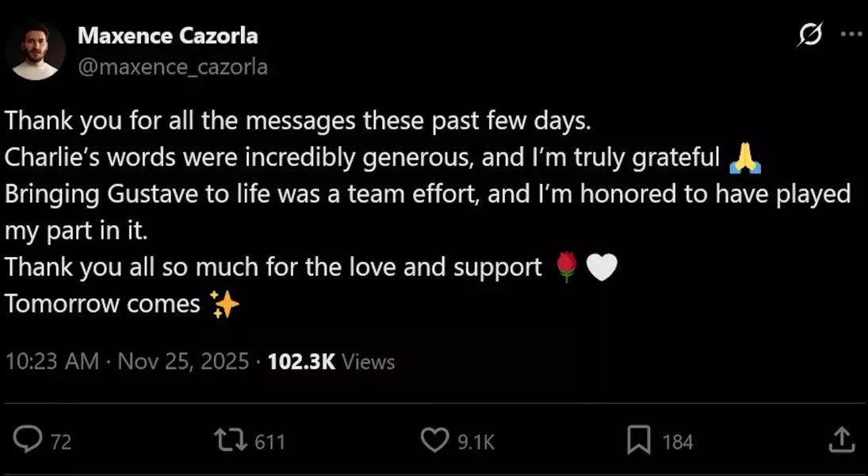Open Maxence Cazorla's profile picture
This screenshot has width=868, height=476.
(36, 50)
